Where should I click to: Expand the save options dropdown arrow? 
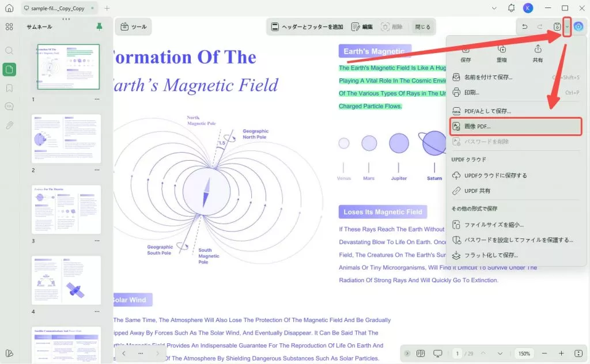567,26
